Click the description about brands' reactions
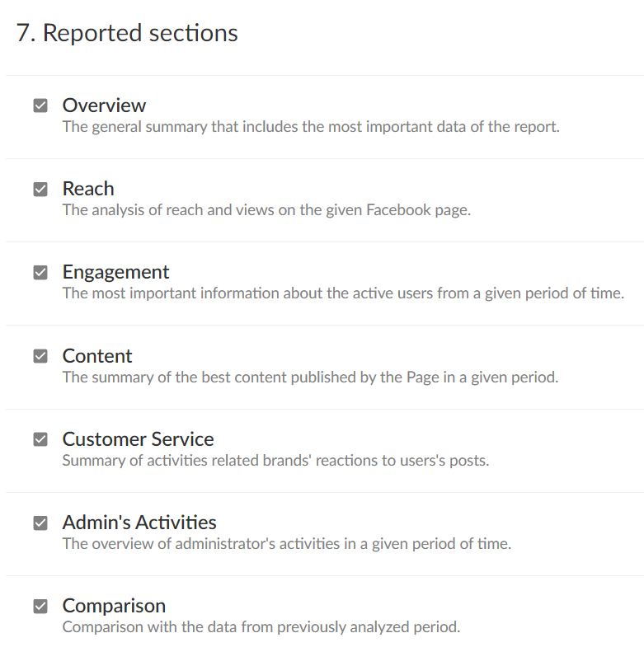This screenshot has height=647, width=644. [275, 461]
